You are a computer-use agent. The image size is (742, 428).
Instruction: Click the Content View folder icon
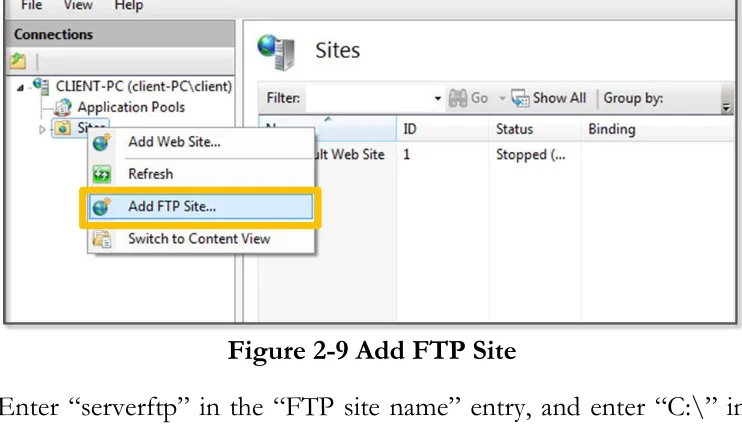[x=102, y=239]
